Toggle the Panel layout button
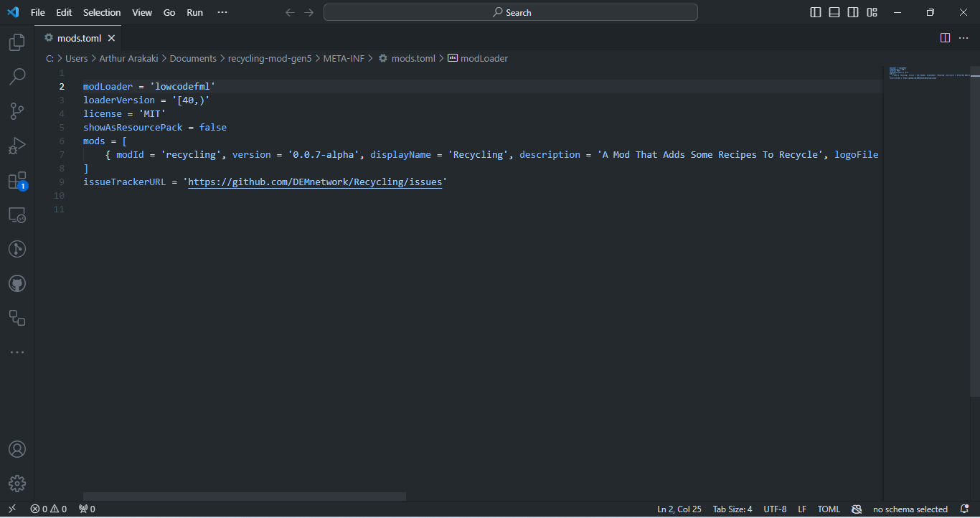Image resolution: width=980 pixels, height=518 pixels. (834, 12)
